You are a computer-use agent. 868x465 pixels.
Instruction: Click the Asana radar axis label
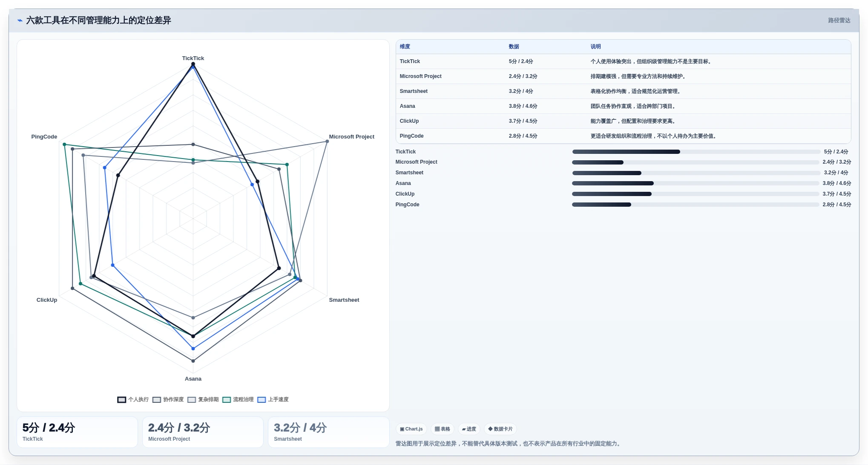(x=193, y=379)
